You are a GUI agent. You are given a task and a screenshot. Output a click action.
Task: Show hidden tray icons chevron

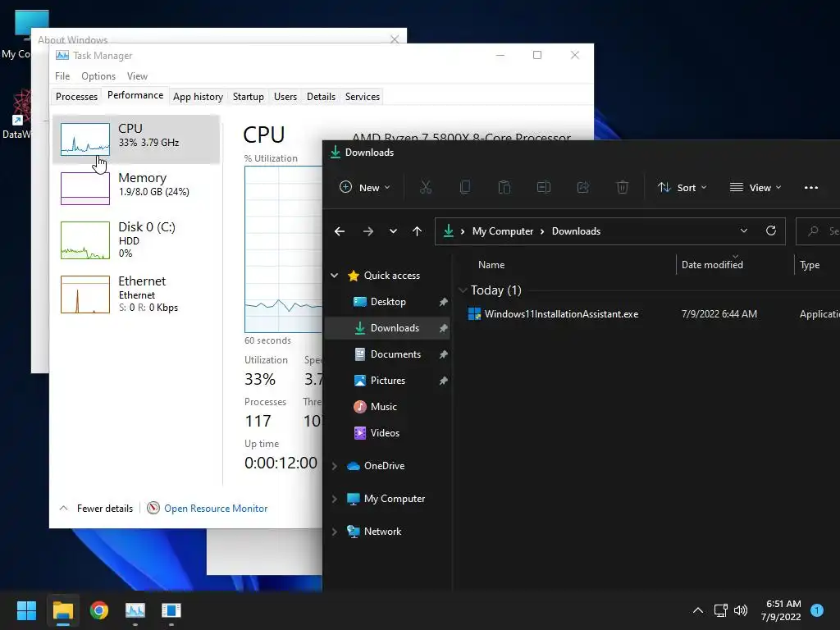click(x=698, y=610)
